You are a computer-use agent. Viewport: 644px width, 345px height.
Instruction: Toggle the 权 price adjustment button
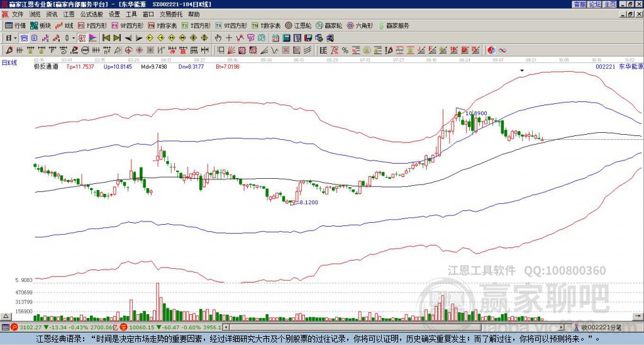click(x=82, y=38)
